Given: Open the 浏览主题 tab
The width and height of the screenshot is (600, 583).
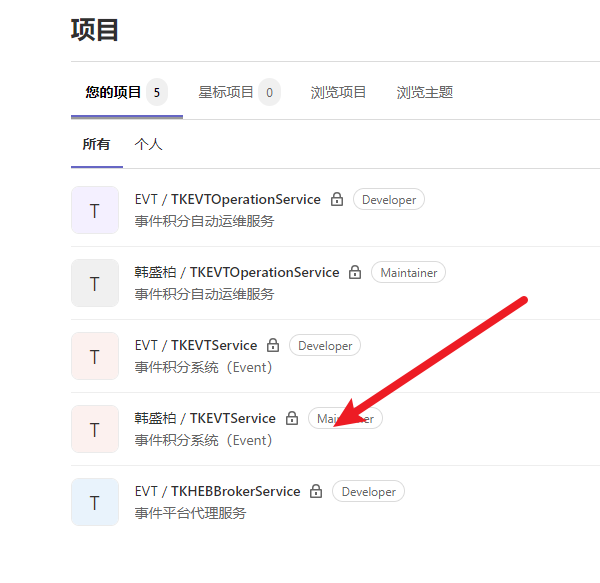Looking at the screenshot, I should [x=425, y=92].
